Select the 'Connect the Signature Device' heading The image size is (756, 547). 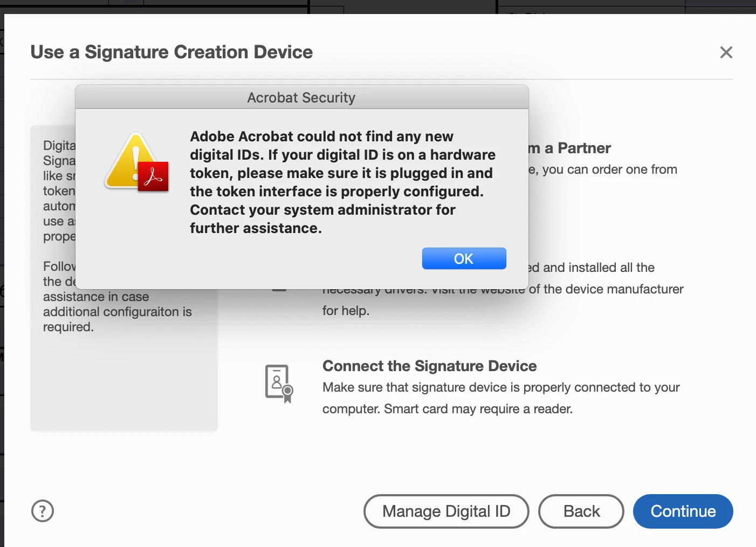pyautogui.click(x=429, y=366)
